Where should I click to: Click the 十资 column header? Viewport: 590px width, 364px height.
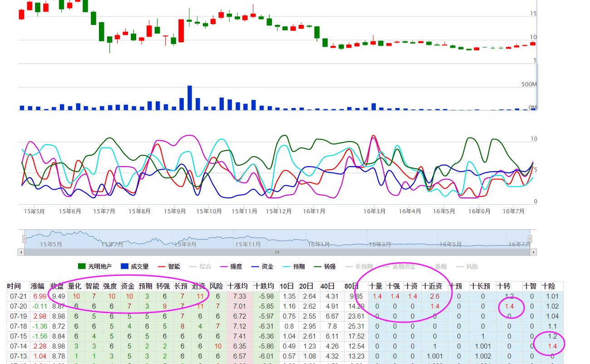click(411, 286)
